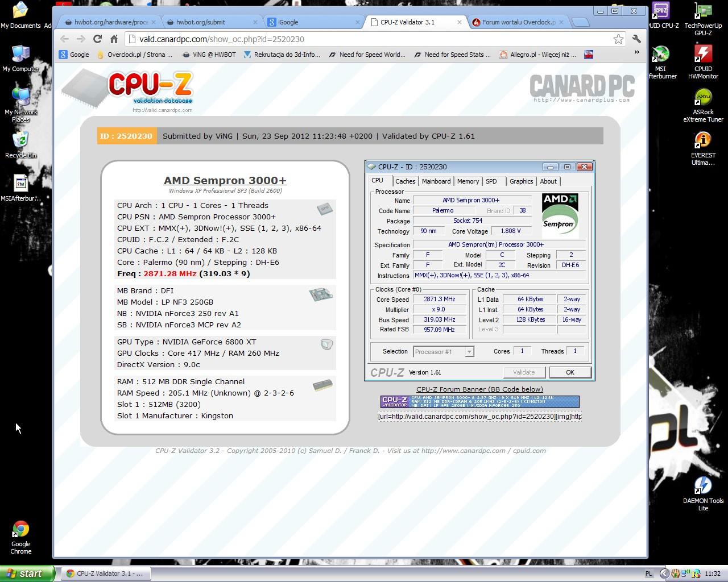
Task: Switch to Forum Overclock.pl tab
Action: click(x=518, y=22)
